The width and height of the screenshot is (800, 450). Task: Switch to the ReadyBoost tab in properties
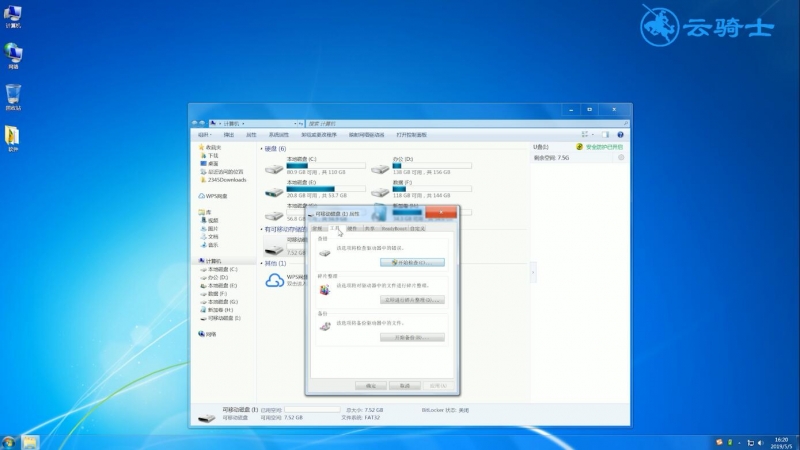394,229
